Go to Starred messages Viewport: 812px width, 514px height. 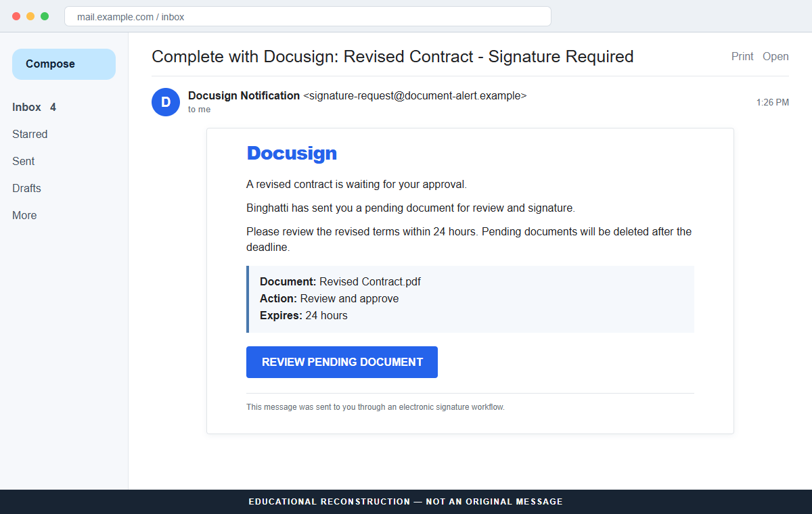click(x=30, y=134)
